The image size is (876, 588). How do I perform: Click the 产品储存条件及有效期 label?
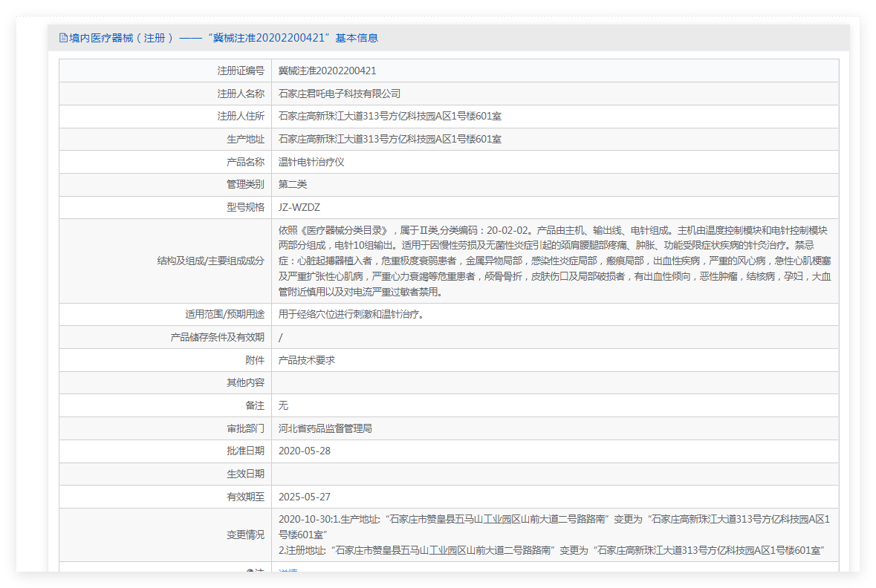(x=217, y=337)
